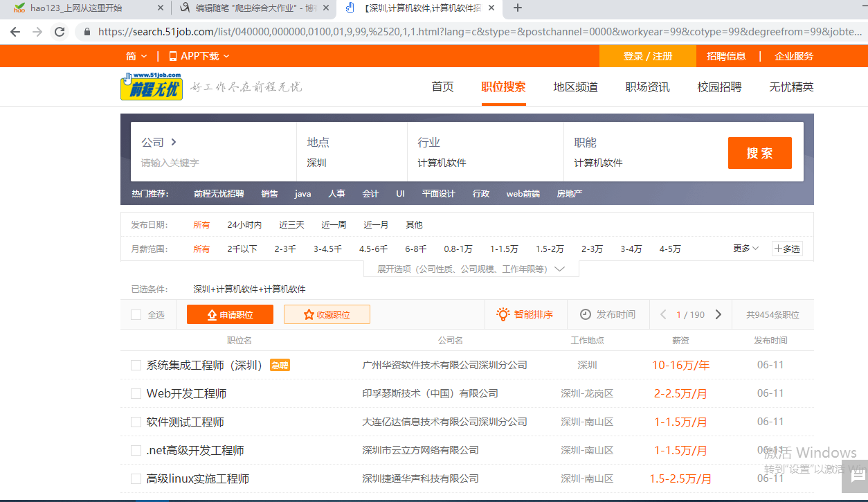Select 职位搜索 nav item

pos(503,87)
